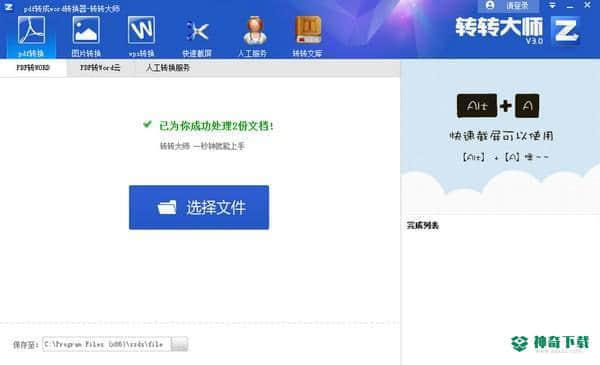The width and height of the screenshot is (600, 365).
Task: Minimize the 转转大师 window
Action: click(570, 6)
